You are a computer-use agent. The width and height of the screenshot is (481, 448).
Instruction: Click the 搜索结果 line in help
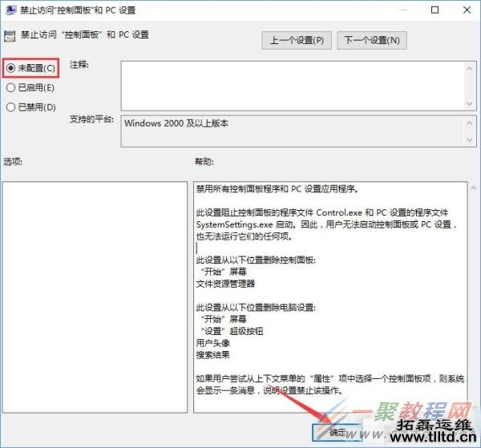tap(213, 355)
